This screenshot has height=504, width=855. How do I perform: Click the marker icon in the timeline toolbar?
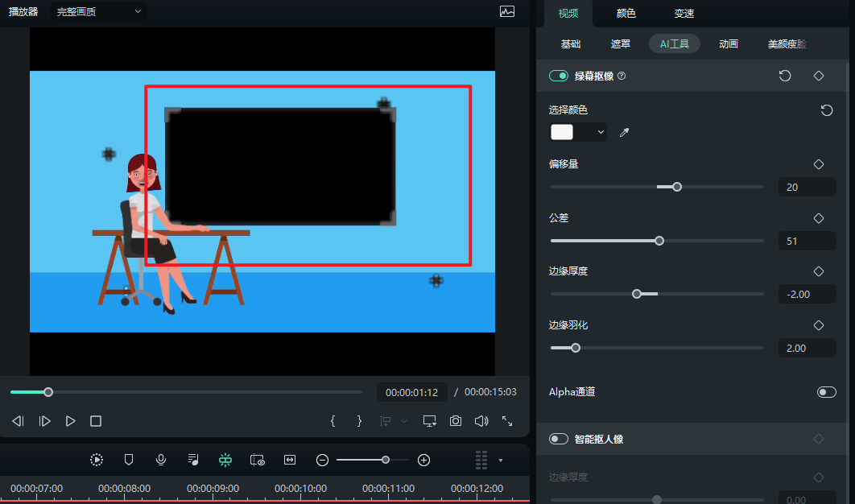(x=129, y=460)
